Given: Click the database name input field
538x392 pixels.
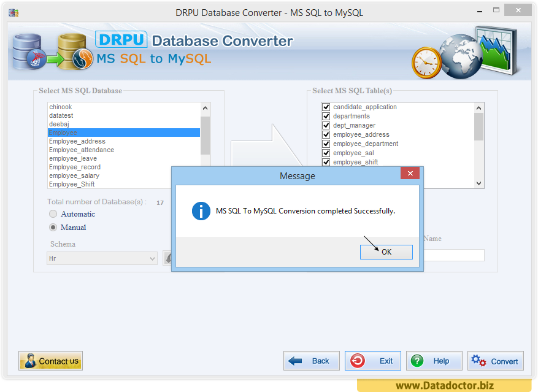Looking at the screenshot, I should point(455,255).
